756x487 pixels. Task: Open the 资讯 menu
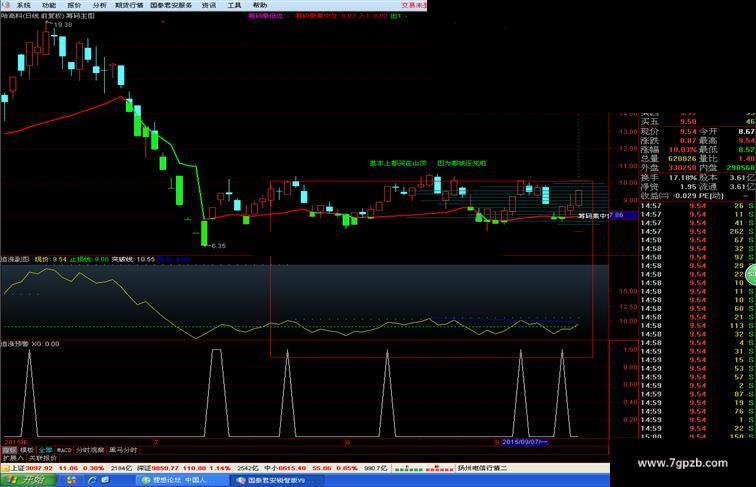[x=209, y=5]
